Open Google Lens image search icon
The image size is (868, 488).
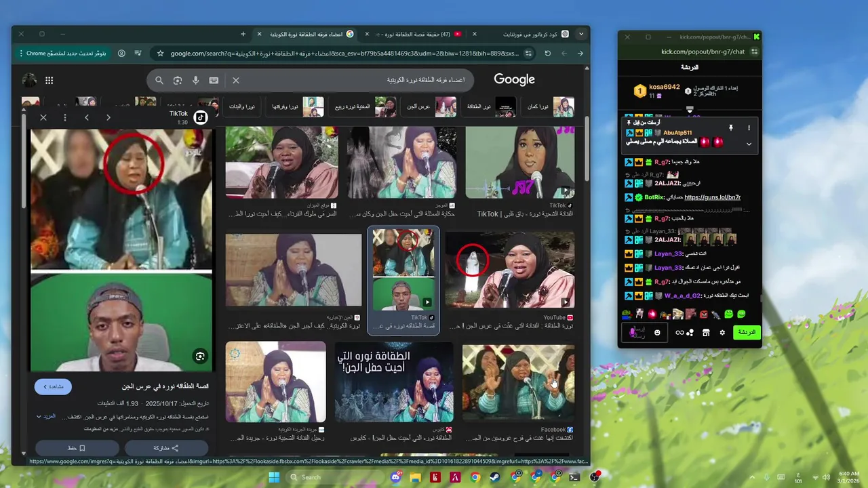(x=178, y=80)
